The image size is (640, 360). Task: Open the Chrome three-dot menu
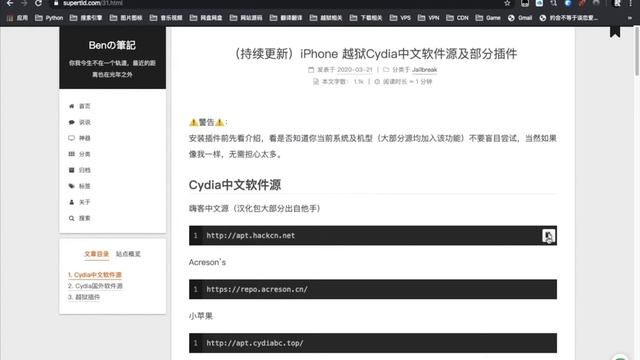tap(631, 3)
